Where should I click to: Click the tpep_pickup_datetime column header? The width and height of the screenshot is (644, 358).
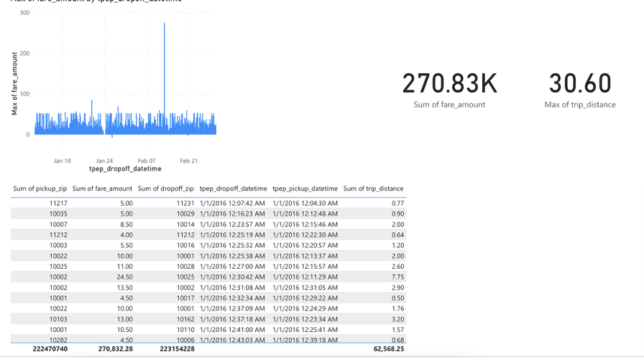[305, 188]
